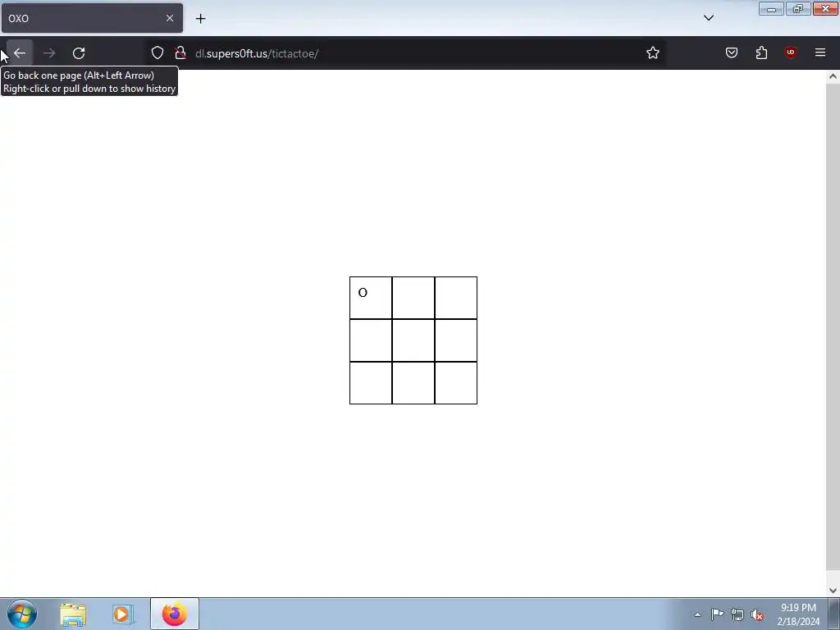
Task: Bookmark this page with the star
Action: click(x=652, y=53)
